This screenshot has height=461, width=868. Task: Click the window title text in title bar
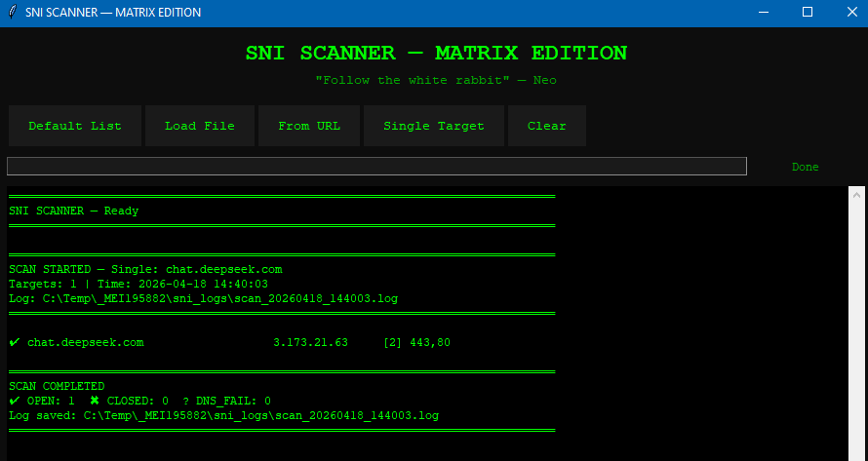coord(113,12)
